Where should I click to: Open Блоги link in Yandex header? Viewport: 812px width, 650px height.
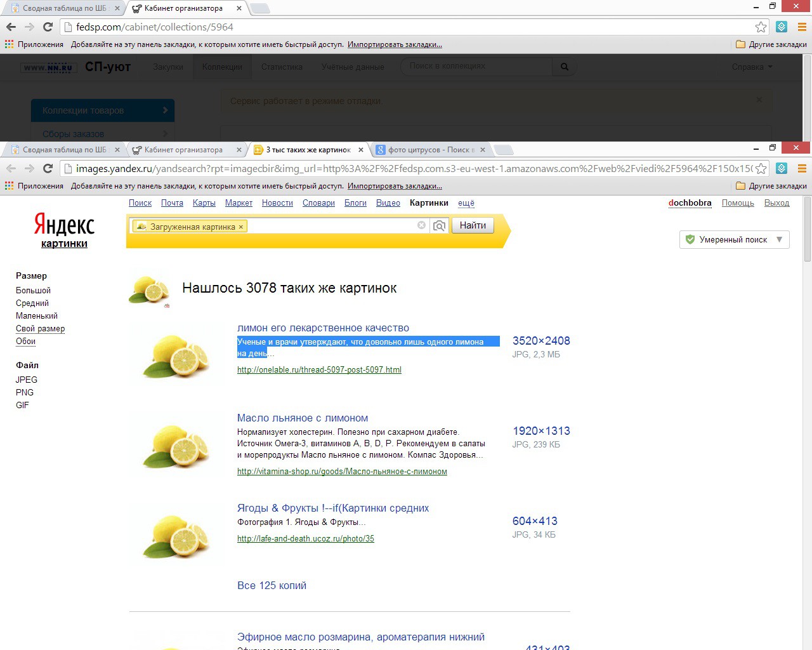pyautogui.click(x=355, y=203)
